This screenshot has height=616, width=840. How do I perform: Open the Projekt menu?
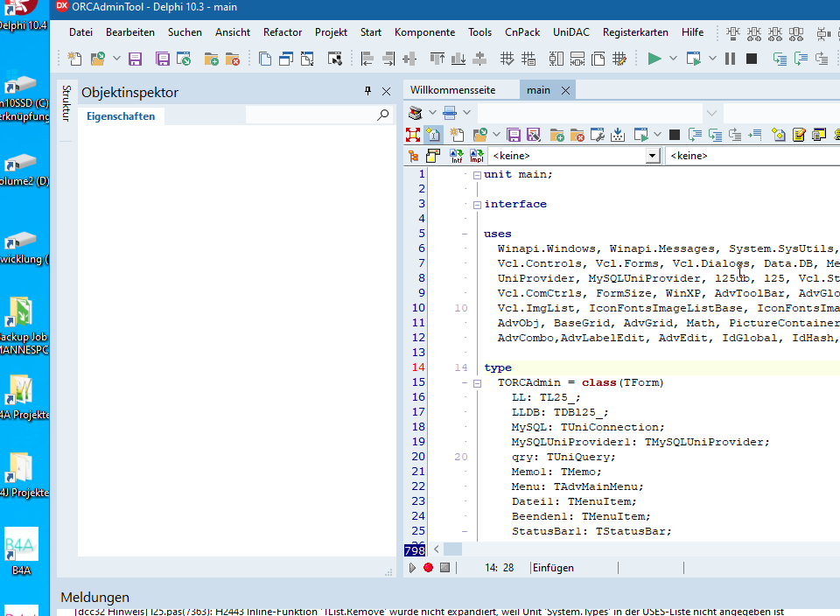[331, 32]
